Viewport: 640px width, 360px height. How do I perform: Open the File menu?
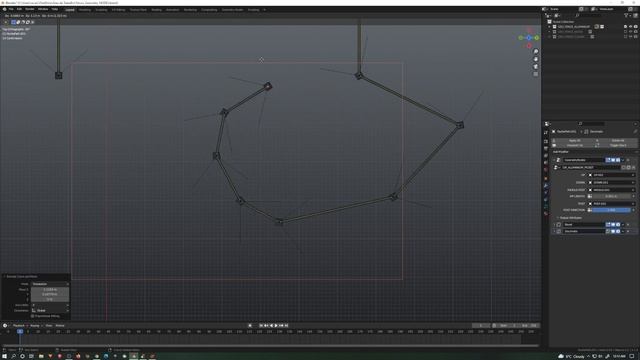(x=11, y=9)
